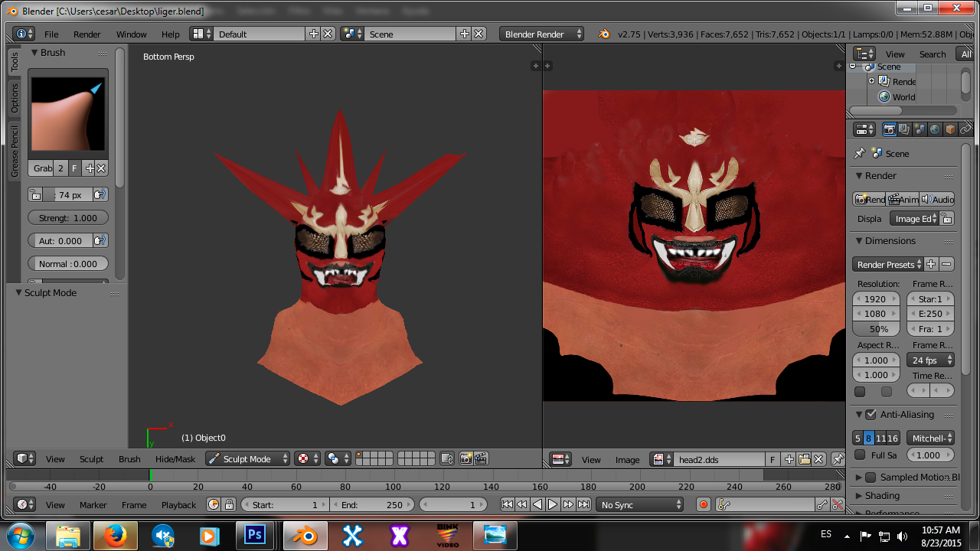Collapse the Dimensions panel
This screenshot has width=980, height=551.
[859, 240]
